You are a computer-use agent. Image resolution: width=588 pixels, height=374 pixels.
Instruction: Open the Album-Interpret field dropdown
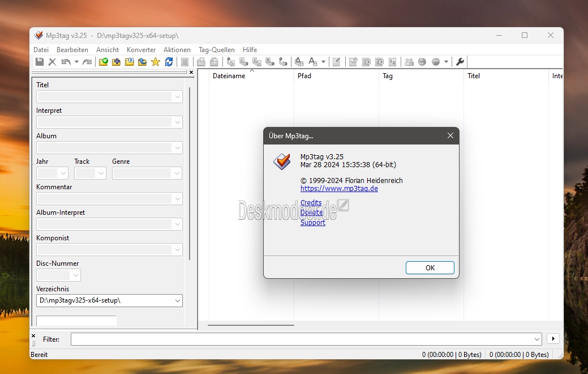[177, 224]
